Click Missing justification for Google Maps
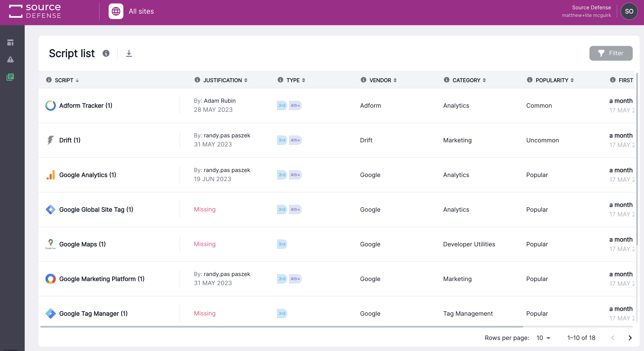 tap(204, 244)
